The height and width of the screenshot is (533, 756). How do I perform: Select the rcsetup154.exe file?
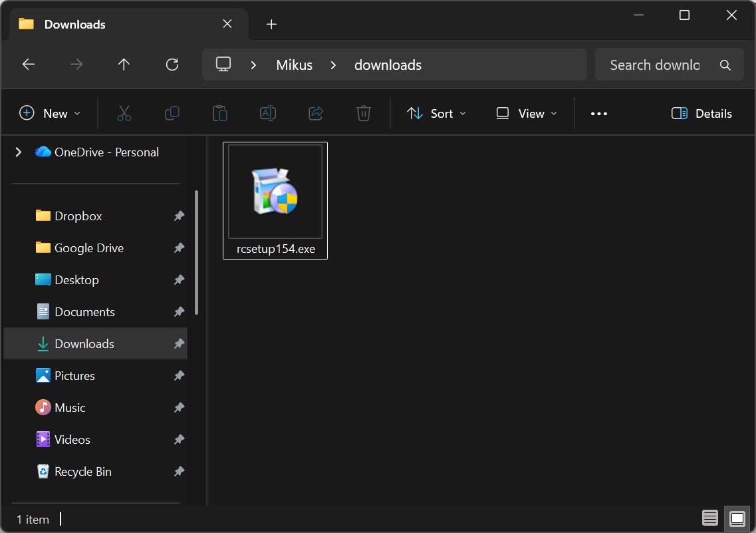(x=275, y=200)
